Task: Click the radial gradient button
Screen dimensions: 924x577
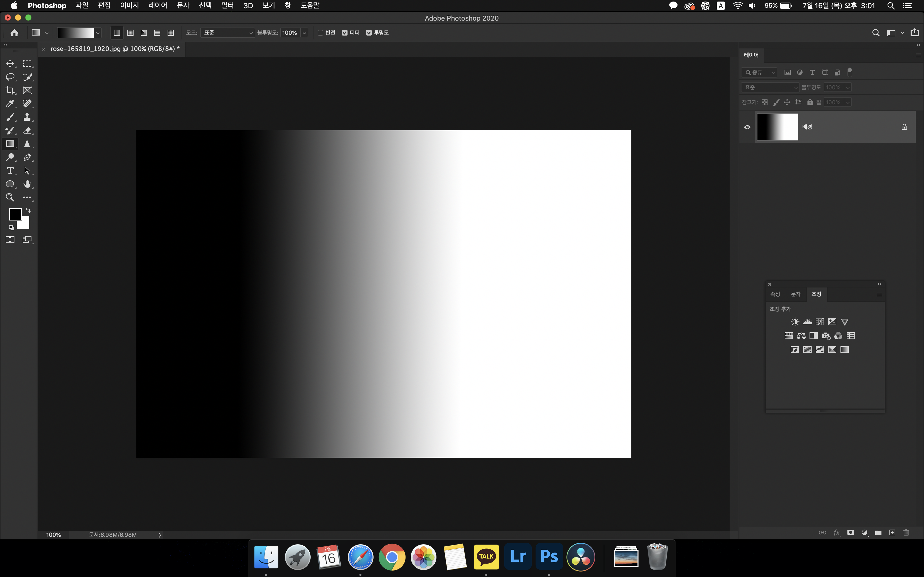Action: coord(130,33)
